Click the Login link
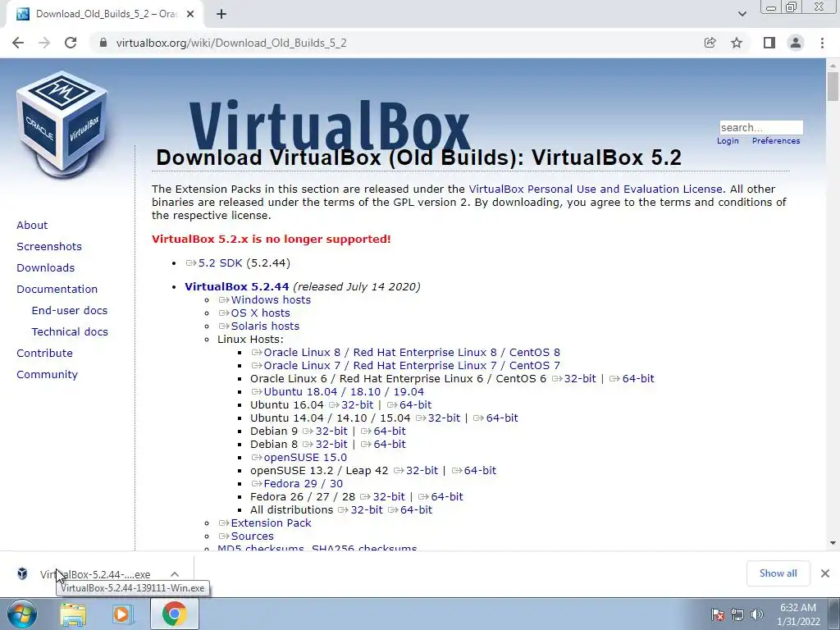 click(728, 140)
